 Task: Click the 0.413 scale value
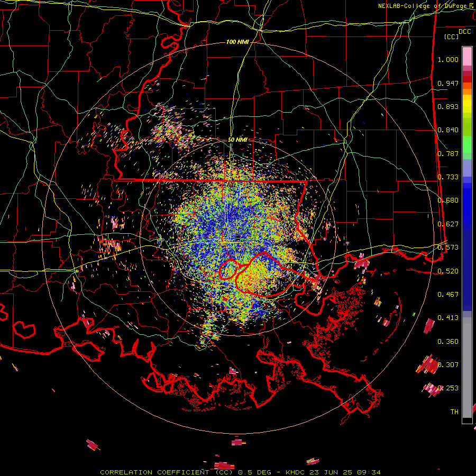point(448,318)
